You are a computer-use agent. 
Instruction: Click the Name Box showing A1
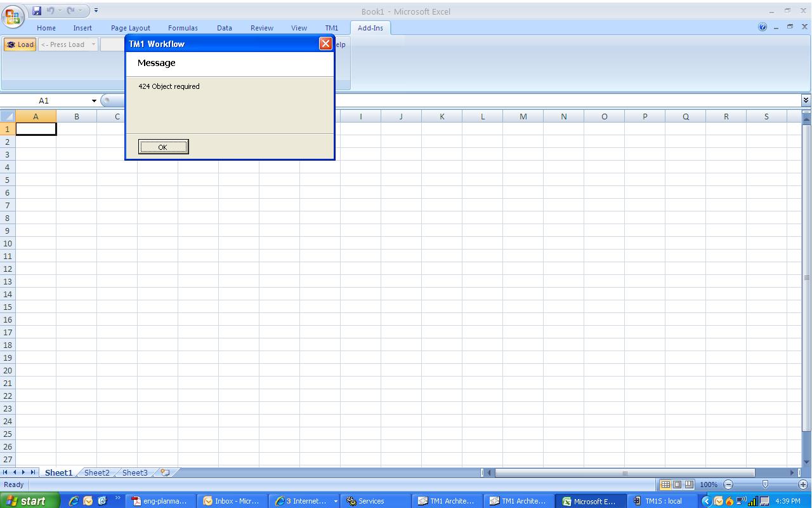(44, 100)
